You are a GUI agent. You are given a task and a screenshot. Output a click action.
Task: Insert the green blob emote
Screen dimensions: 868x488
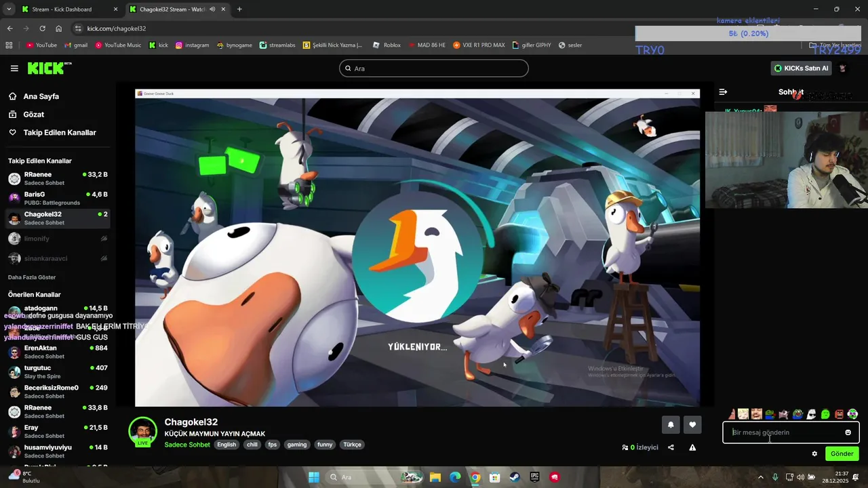pyautogui.click(x=825, y=414)
